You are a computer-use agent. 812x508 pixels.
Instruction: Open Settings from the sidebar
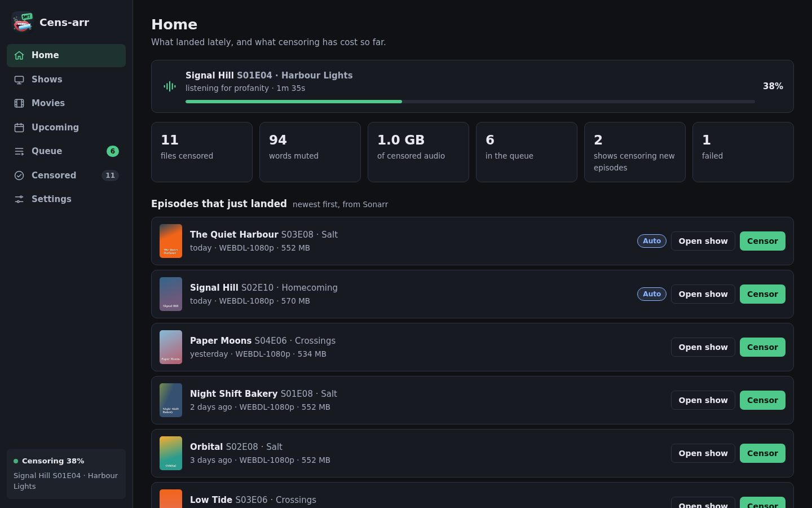[x=66, y=199]
